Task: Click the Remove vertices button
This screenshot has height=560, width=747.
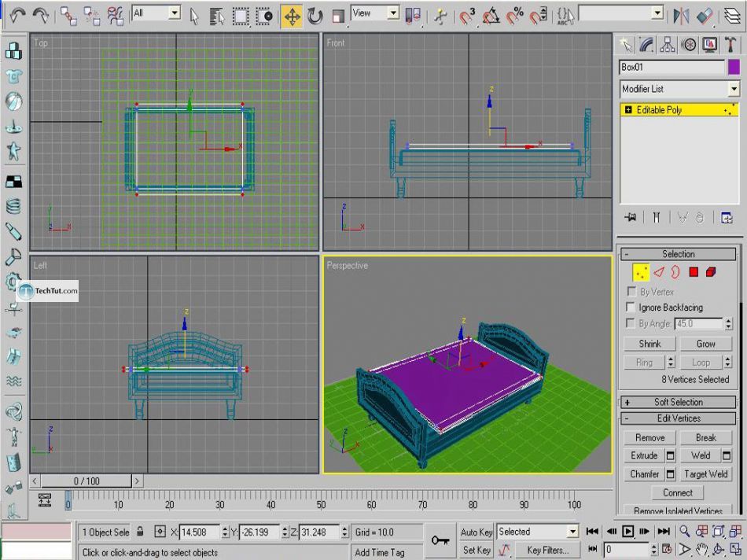Action: (649, 437)
